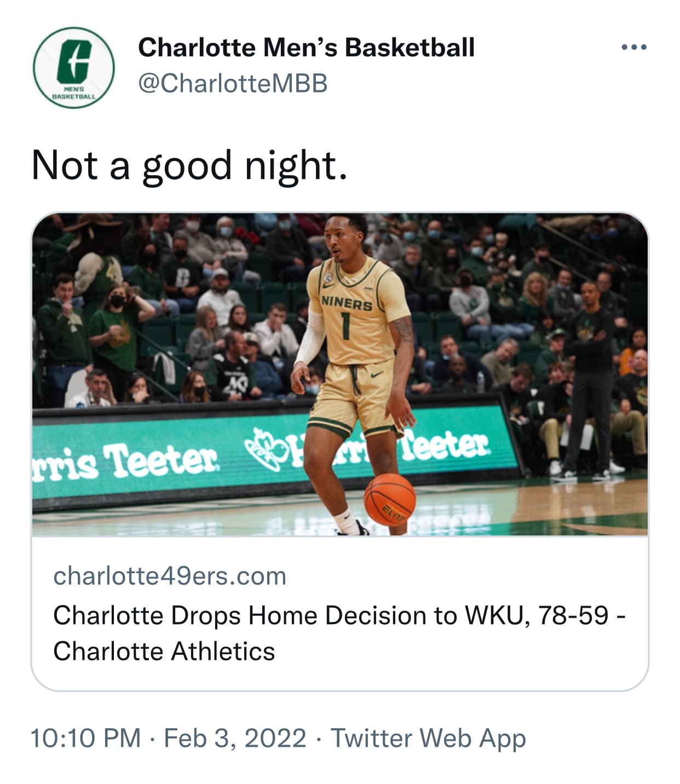Select the "Not a good night." tweet text
Screen dimensions: 680x784
pyautogui.click(x=189, y=166)
